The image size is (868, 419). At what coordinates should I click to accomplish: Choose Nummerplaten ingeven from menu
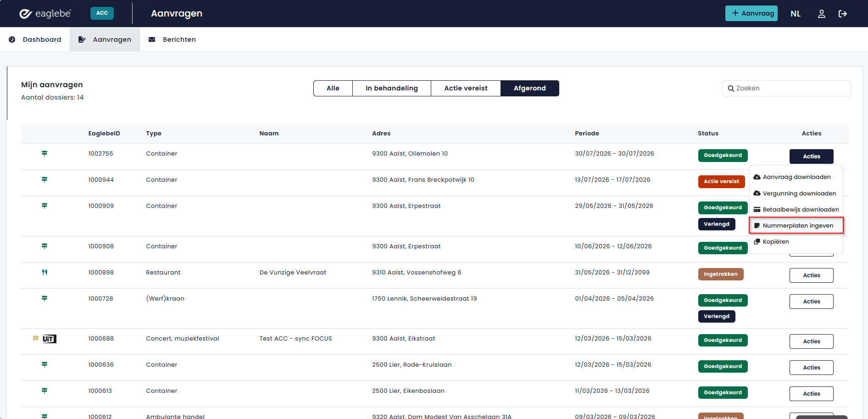click(x=796, y=226)
